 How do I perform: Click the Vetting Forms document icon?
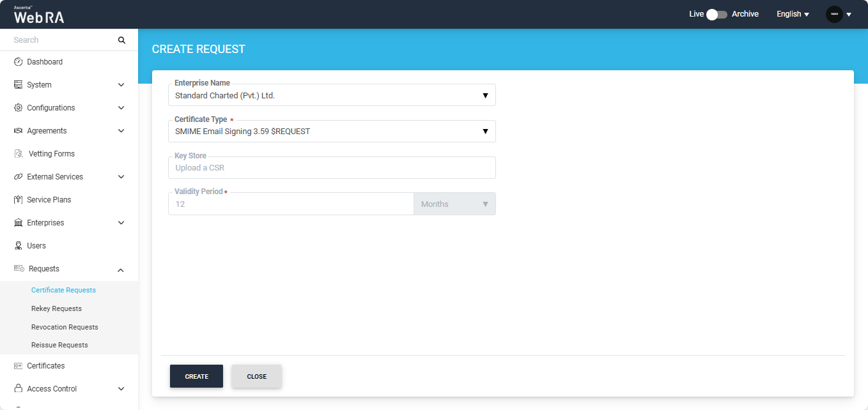[19, 154]
